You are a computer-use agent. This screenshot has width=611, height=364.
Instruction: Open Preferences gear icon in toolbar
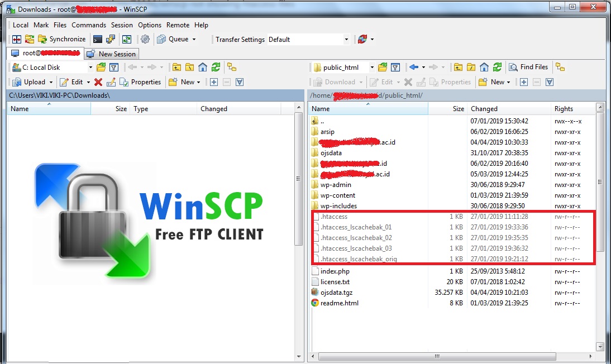[x=145, y=39]
